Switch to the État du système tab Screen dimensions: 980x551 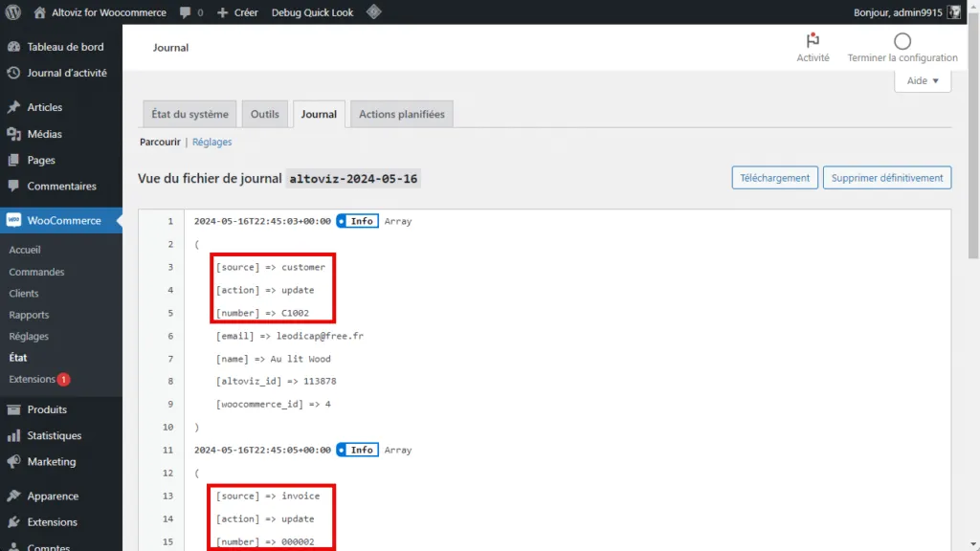[190, 115]
